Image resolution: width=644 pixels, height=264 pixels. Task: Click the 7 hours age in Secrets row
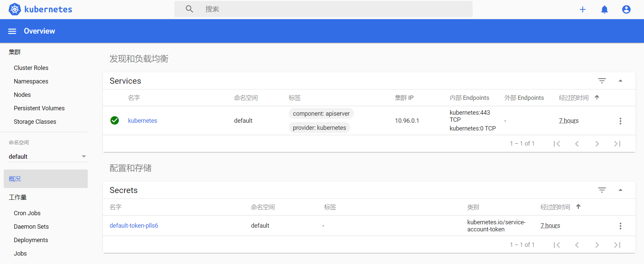(x=550, y=226)
